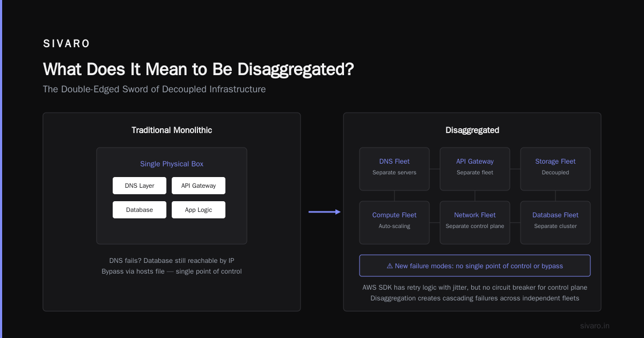Image resolution: width=644 pixels, height=338 pixels.
Task: Open the Storage Fleet card
Action: pos(555,169)
